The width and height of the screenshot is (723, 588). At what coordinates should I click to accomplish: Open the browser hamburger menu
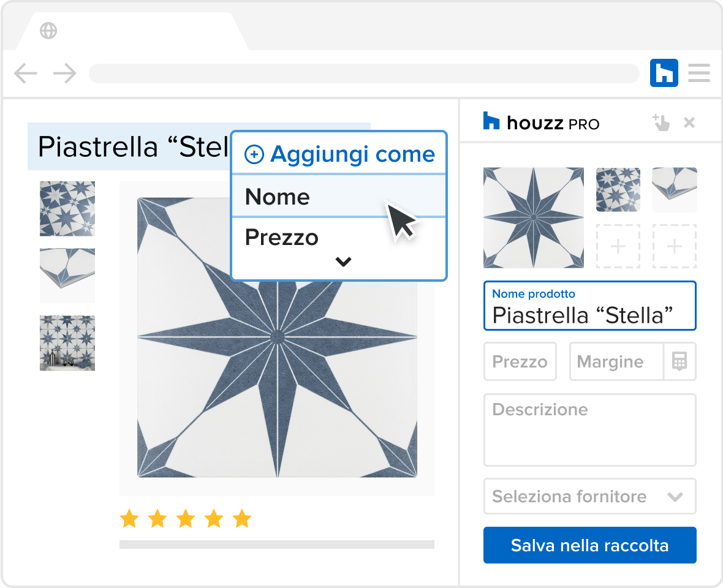click(x=698, y=73)
